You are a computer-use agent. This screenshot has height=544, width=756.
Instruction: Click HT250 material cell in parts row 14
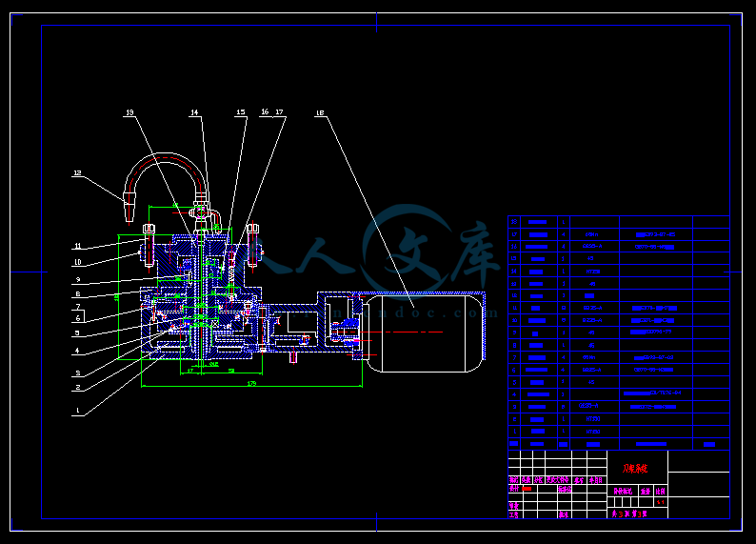coord(592,272)
